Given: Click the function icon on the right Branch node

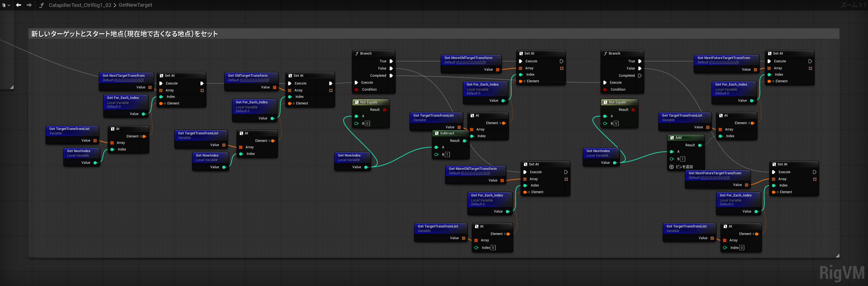Looking at the screenshot, I should [605, 53].
